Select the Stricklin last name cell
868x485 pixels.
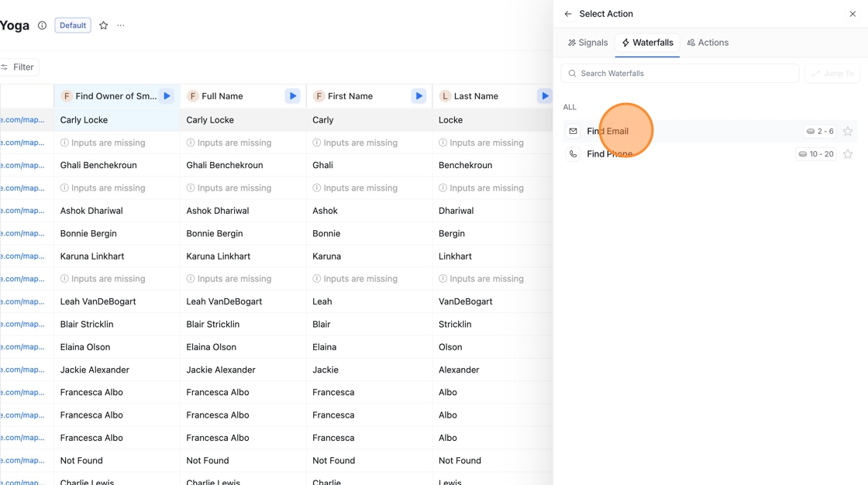click(x=493, y=325)
